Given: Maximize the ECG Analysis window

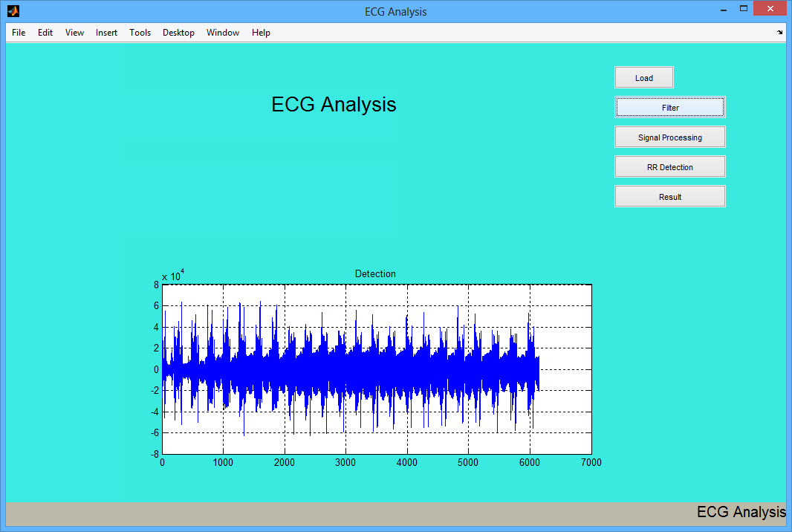Looking at the screenshot, I should (744, 9).
